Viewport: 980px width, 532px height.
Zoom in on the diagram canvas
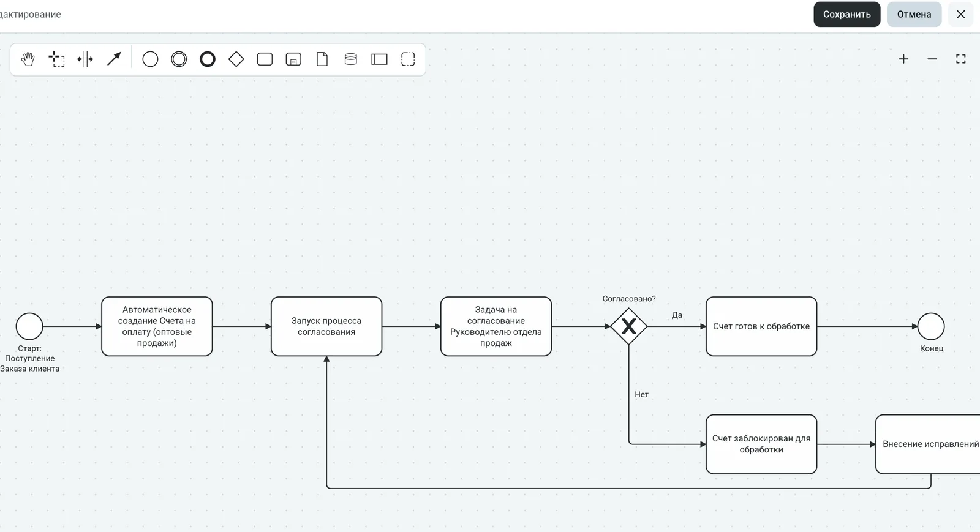903,59
